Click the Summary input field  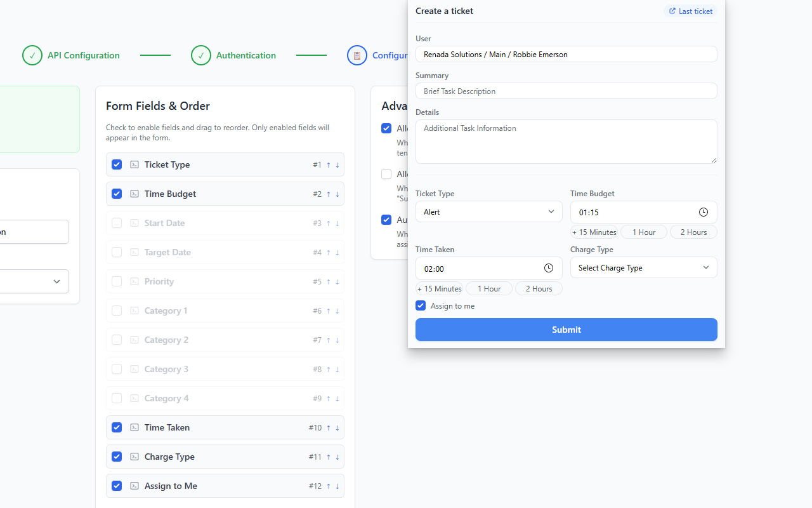(x=566, y=91)
